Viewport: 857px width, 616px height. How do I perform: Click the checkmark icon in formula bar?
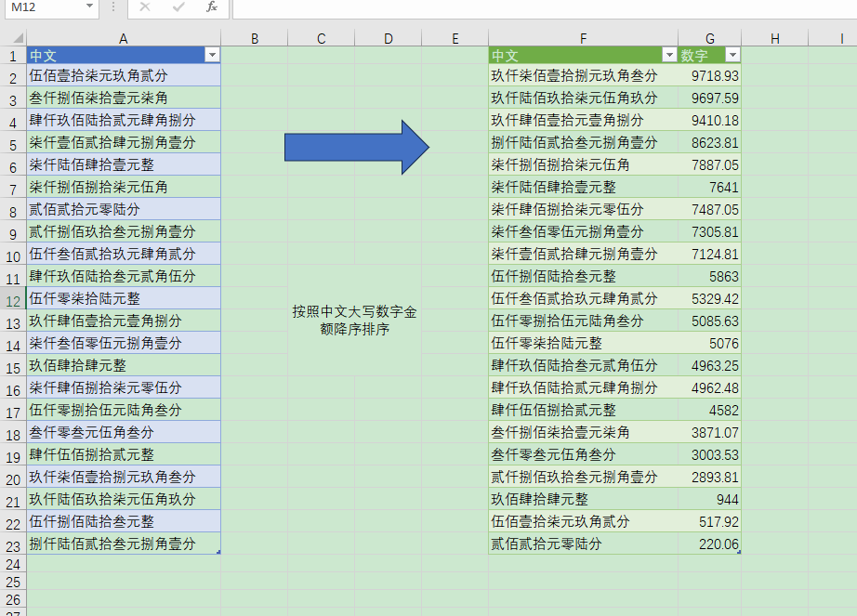coord(178,7)
